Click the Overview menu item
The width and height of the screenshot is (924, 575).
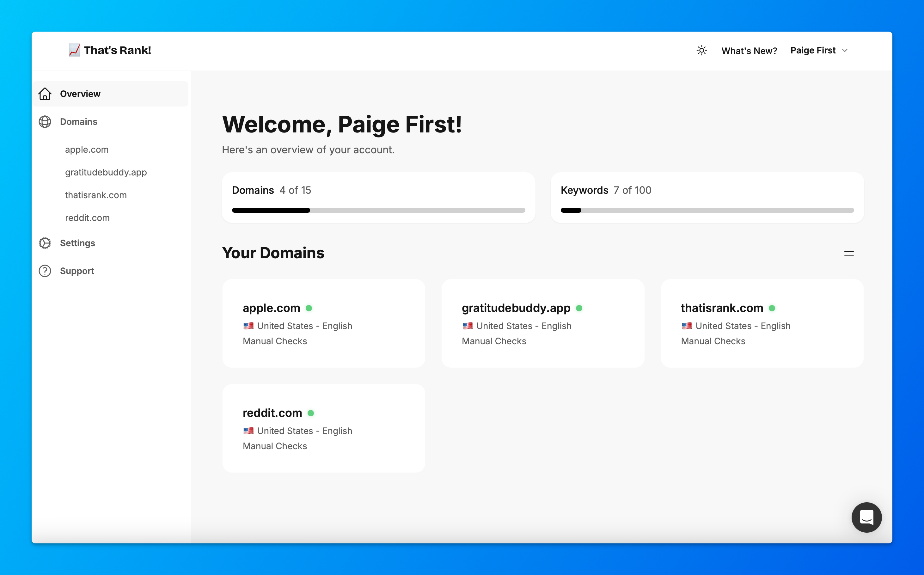tap(111, 93)
